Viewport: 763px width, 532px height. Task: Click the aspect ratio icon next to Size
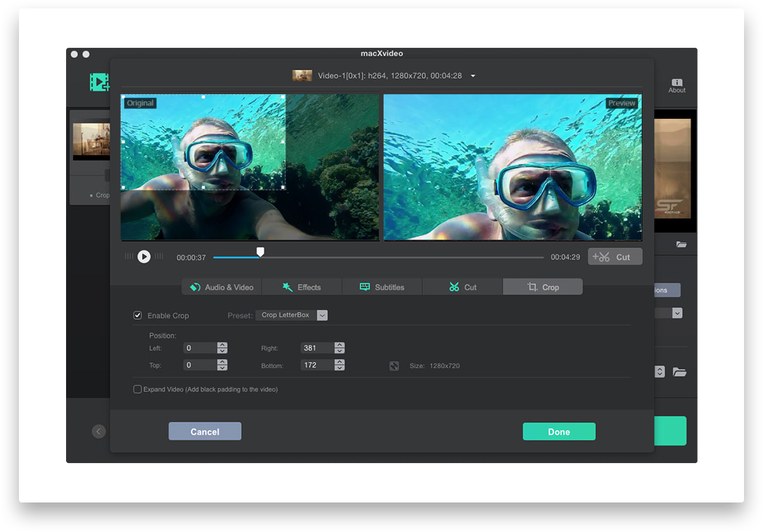point(394,366)
